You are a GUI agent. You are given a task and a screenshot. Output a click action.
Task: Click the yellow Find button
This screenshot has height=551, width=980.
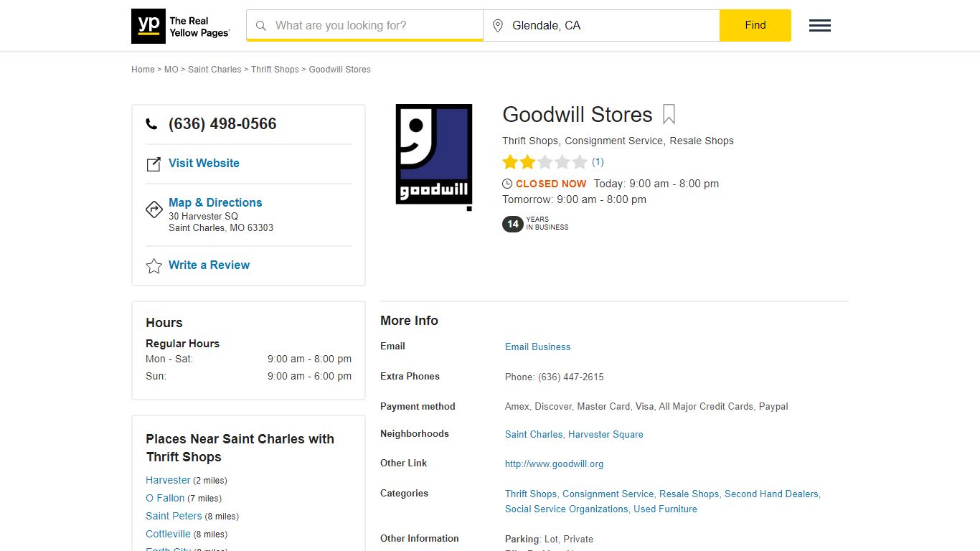(755, 25)
